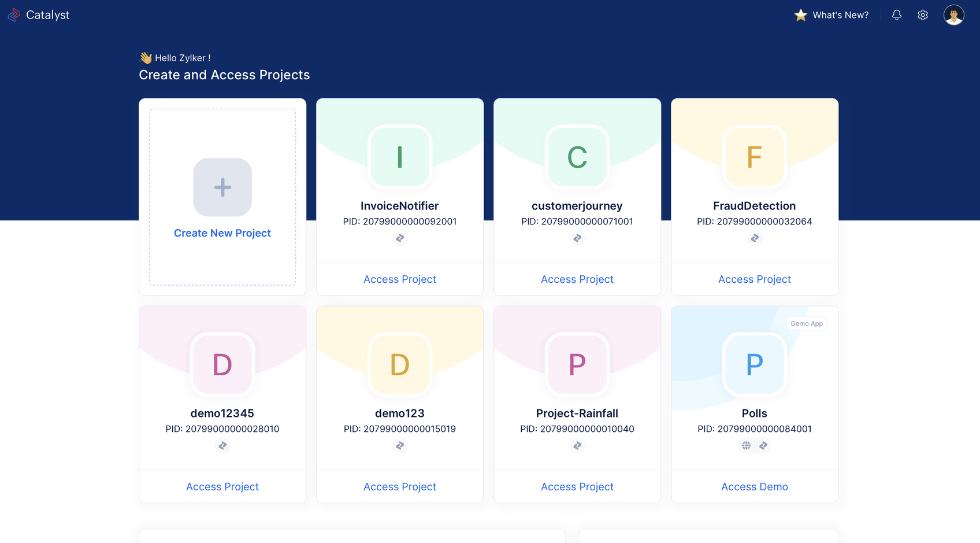Click the service icon under InvoiceNotifier PID
This screenshot has width=980, height=543.
tap(400, 238)
